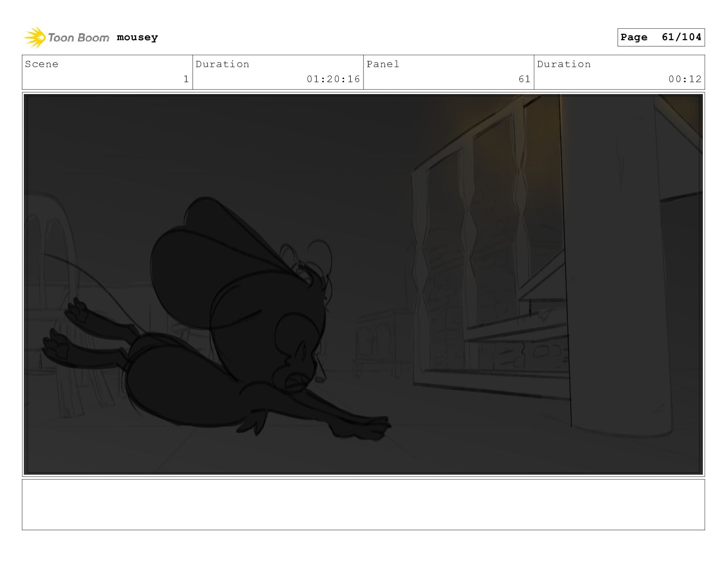Click the Scene label cell
The height and width of the screenshot is (563, 728).
pos(107,72)
